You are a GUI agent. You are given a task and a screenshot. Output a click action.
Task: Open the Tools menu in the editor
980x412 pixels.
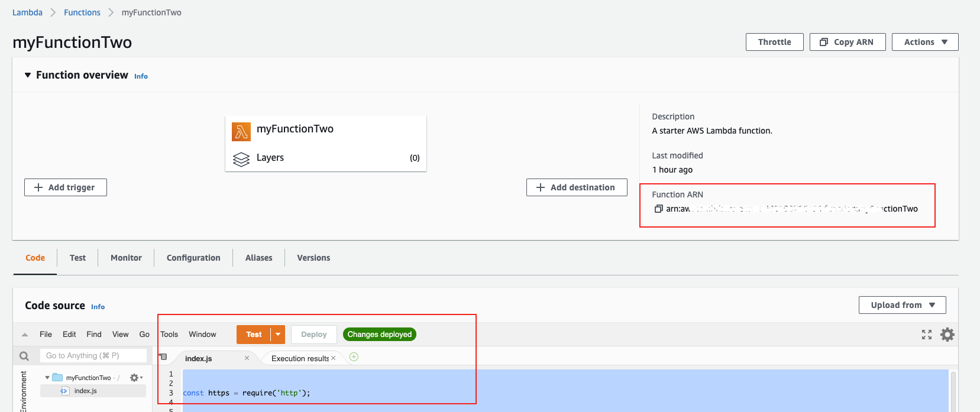point(169,335)
